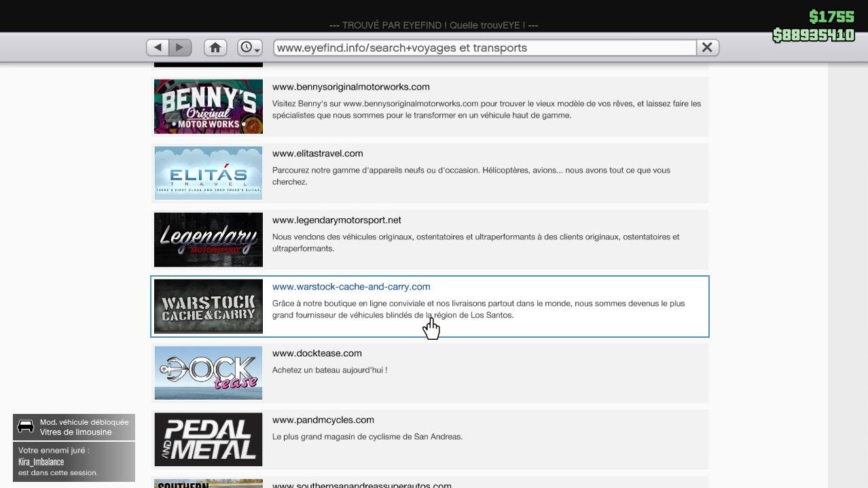Open the browsing history clock dropdown

(250, 48)
